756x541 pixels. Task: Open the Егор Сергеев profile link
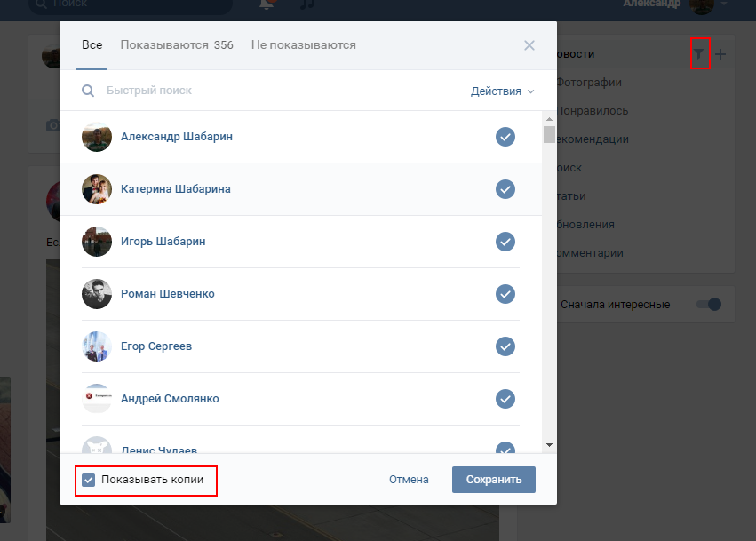pos(156,346)
